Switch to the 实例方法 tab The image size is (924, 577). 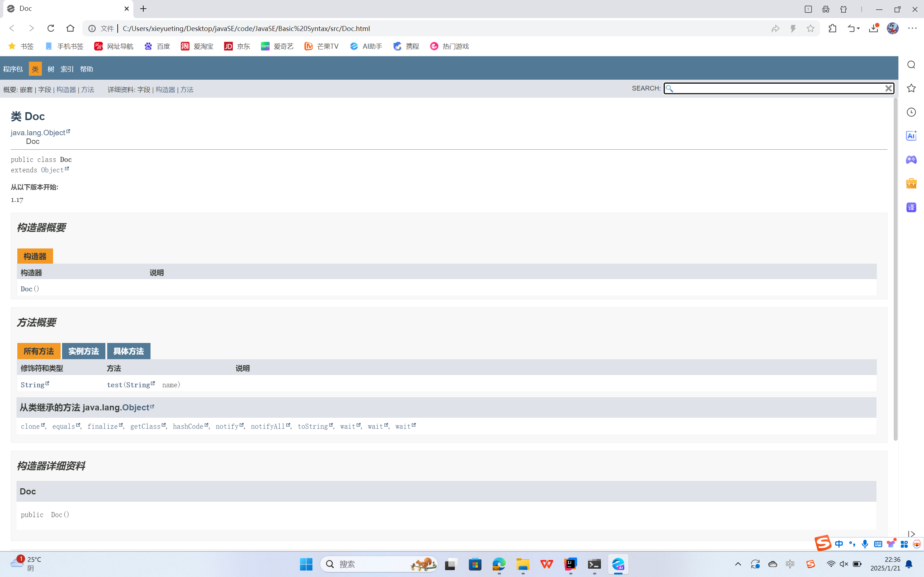click(83, 351)
